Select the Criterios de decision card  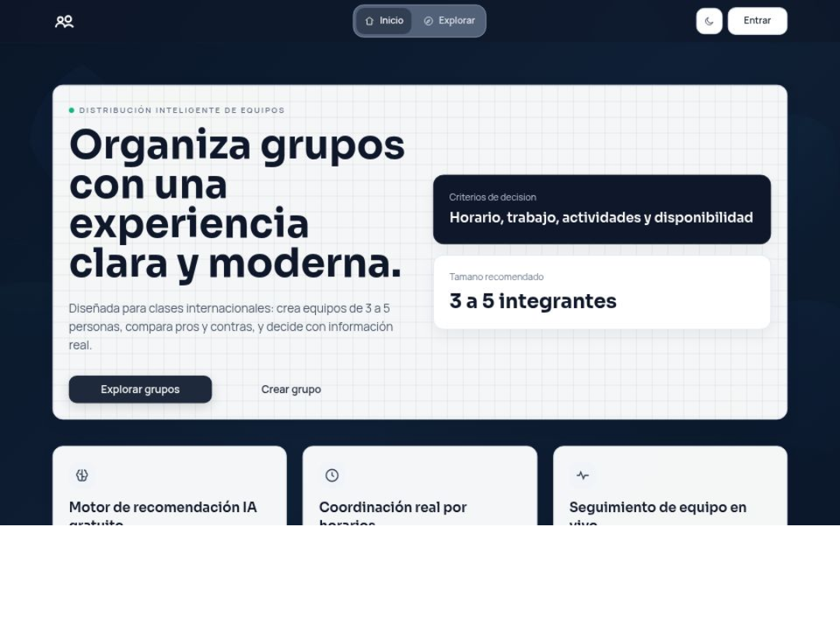coord(601,209)
